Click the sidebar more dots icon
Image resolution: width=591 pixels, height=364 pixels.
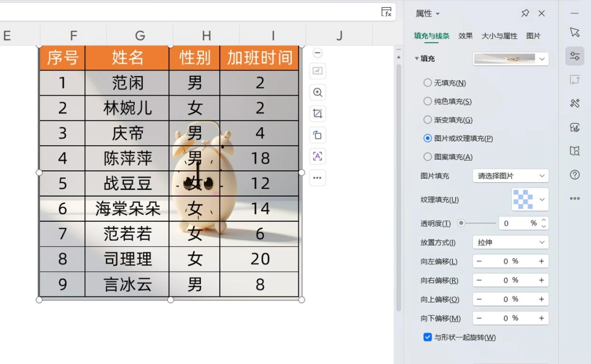pos(575,198)
